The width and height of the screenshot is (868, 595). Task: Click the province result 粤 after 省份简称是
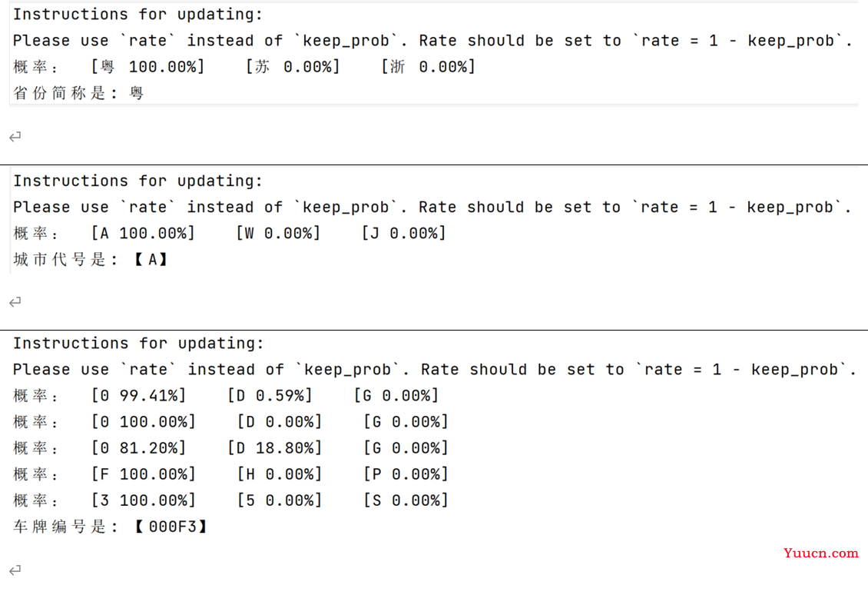tap(137, 93)
